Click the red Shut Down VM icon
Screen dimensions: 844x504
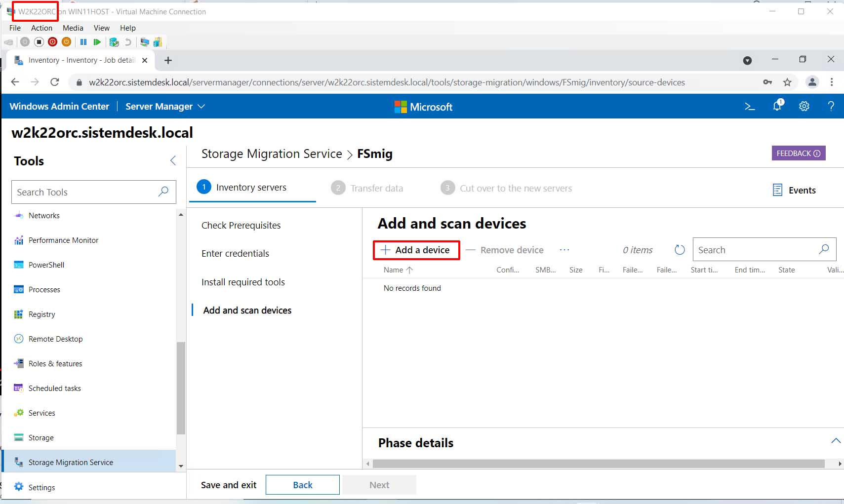click(x=53, y=42)
